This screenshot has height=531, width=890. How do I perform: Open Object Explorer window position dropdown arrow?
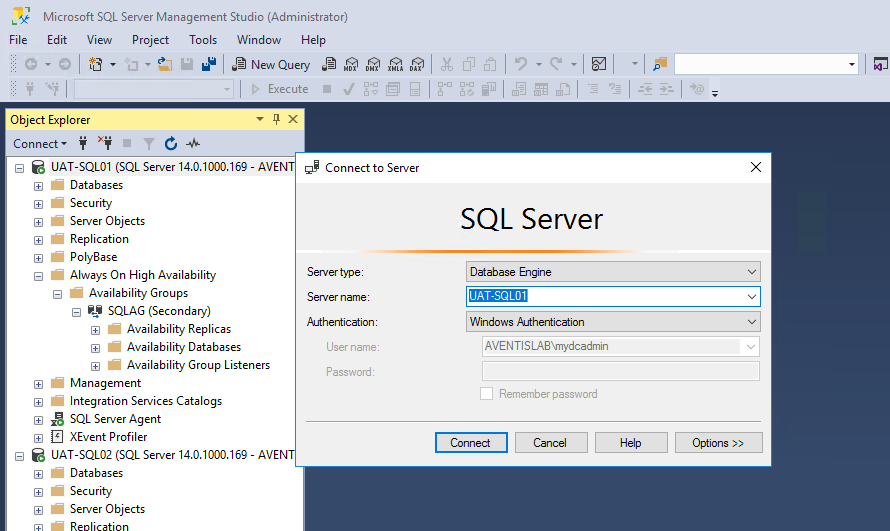[x=260, y=119]
